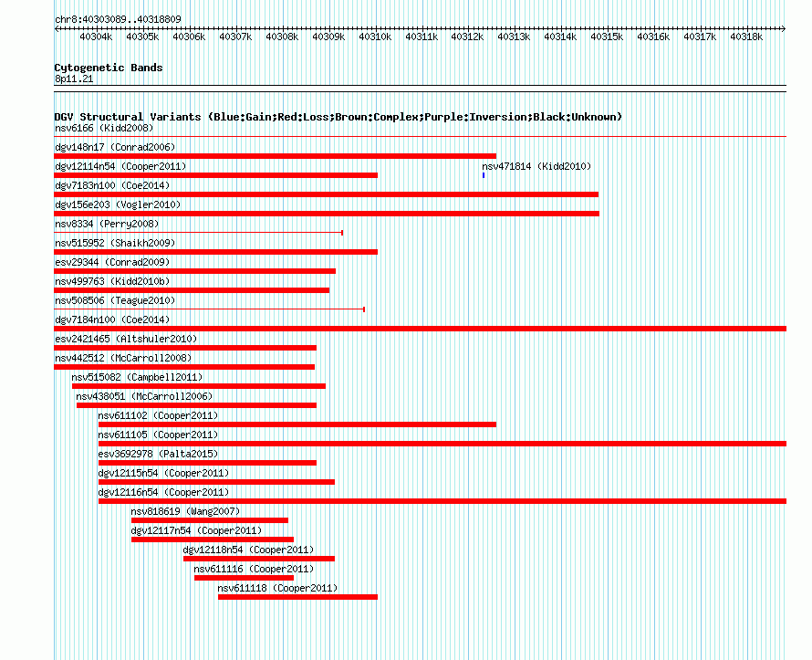Viewport: 812px width, 660px height.
Task: Click the 40310k ruler position label
Action: pyautogui.click(x=375, y=37)
